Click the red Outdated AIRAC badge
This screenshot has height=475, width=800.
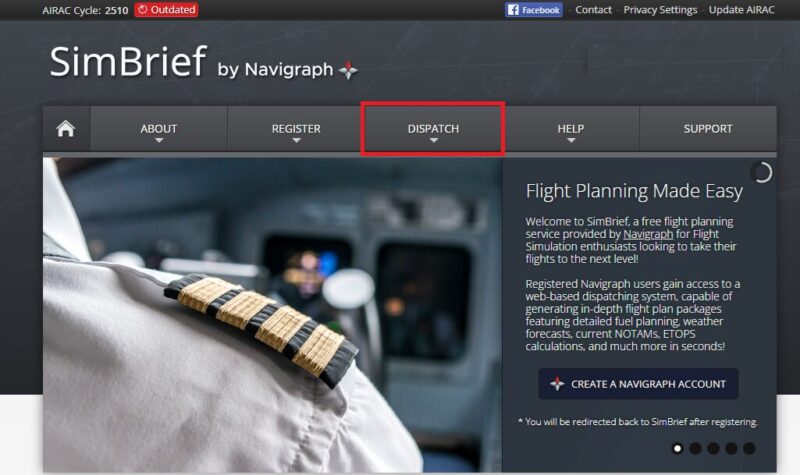point(166,10)
